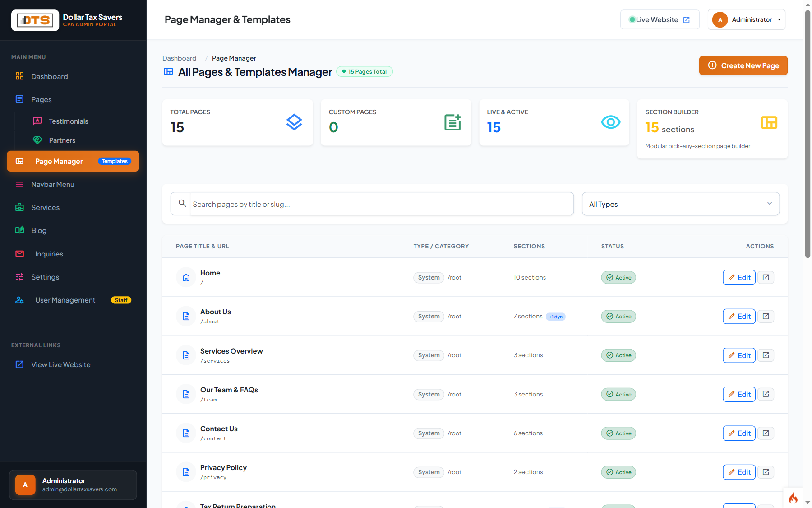812x508 pixels.
Task: Click the page vertical scrollbar
Action: (807, 134)
